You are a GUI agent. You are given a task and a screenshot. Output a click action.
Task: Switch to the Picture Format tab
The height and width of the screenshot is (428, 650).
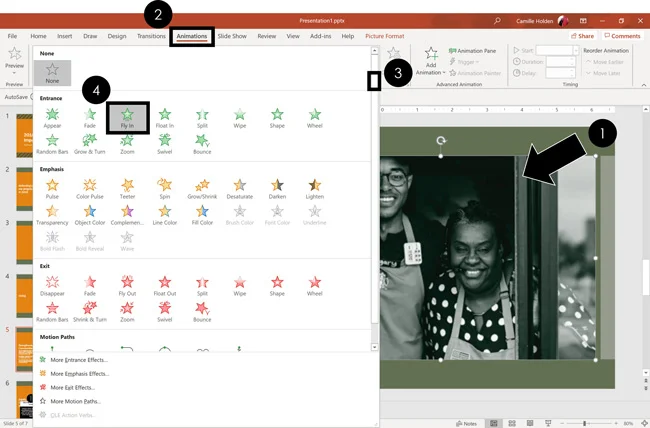click(x=385, y=36)
